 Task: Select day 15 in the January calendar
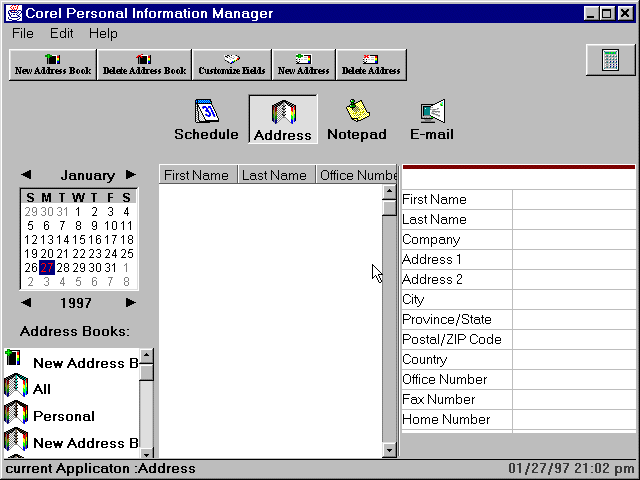pyautogui.click(x=78, y=240)
